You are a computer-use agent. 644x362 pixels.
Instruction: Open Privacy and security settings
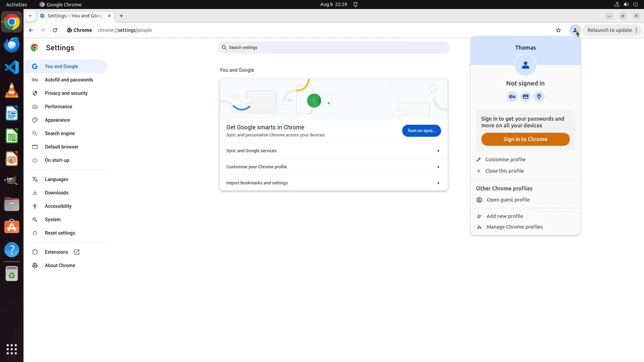tap(65, 93)
